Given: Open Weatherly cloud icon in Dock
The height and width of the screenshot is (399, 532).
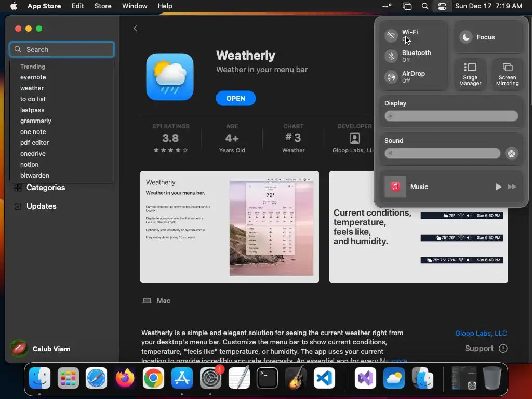Looking at the screenshot, I should pos(394,378).
